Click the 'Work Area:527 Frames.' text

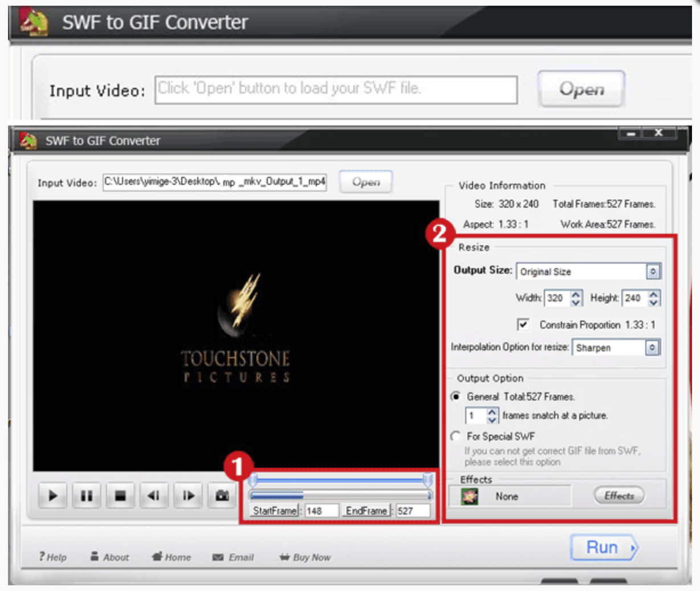point(608,224)
